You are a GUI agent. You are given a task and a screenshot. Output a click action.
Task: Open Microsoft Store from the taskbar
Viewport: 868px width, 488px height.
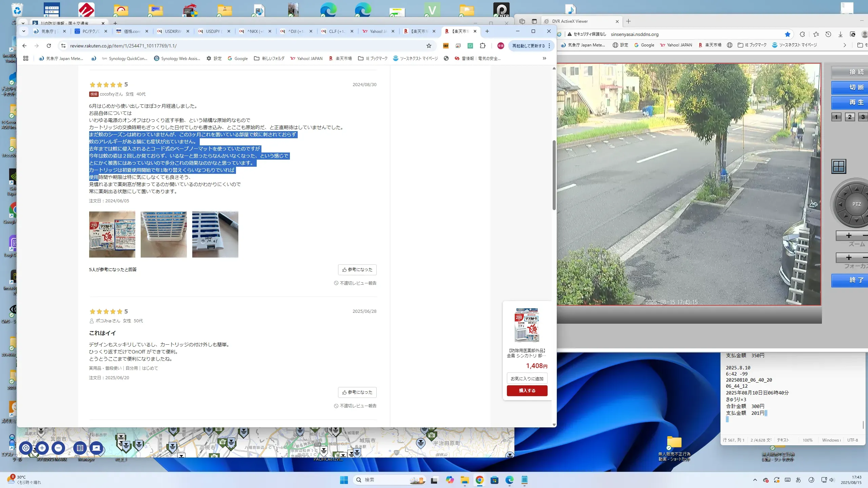coord(494,480)
